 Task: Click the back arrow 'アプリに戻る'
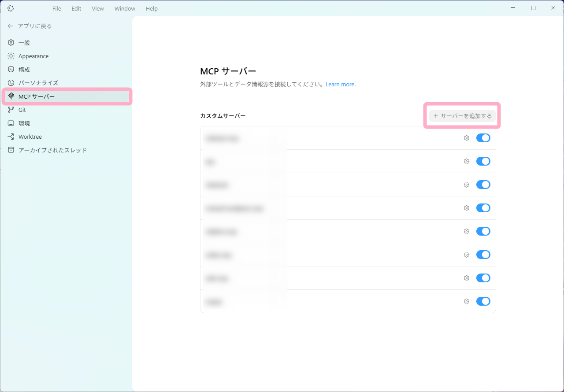[11, 26]
